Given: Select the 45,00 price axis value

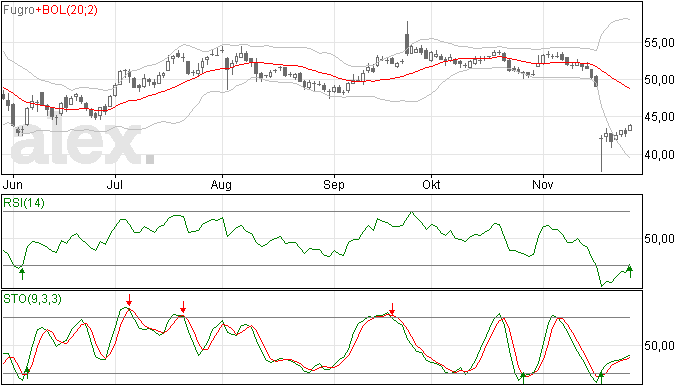Looking at the screenshot, I should click(x=659, y=117).
